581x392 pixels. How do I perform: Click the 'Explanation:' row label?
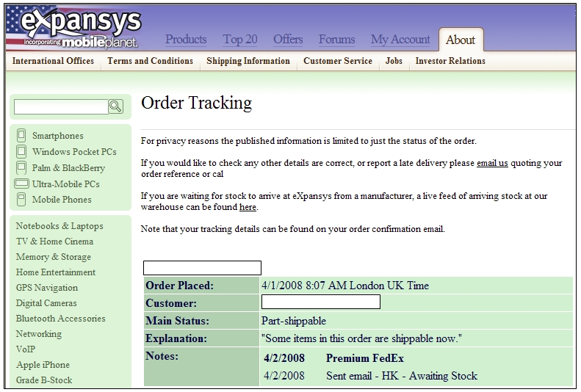(x=176, y=338)
